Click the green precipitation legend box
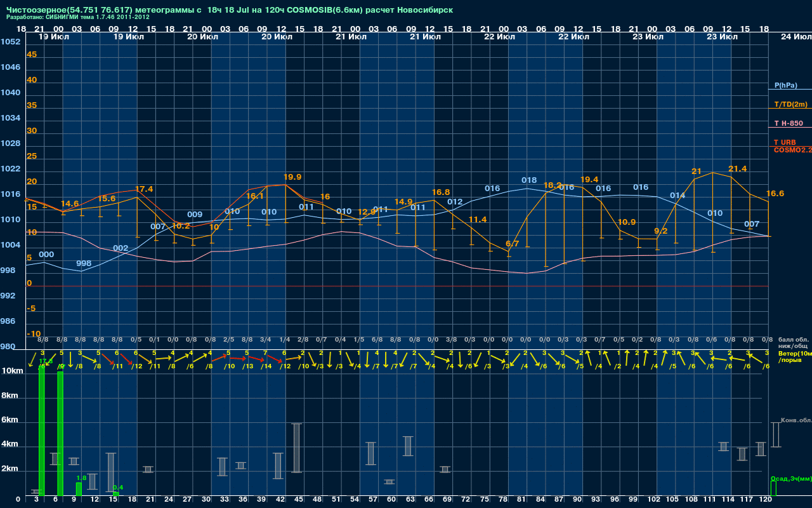 [773, 488]
